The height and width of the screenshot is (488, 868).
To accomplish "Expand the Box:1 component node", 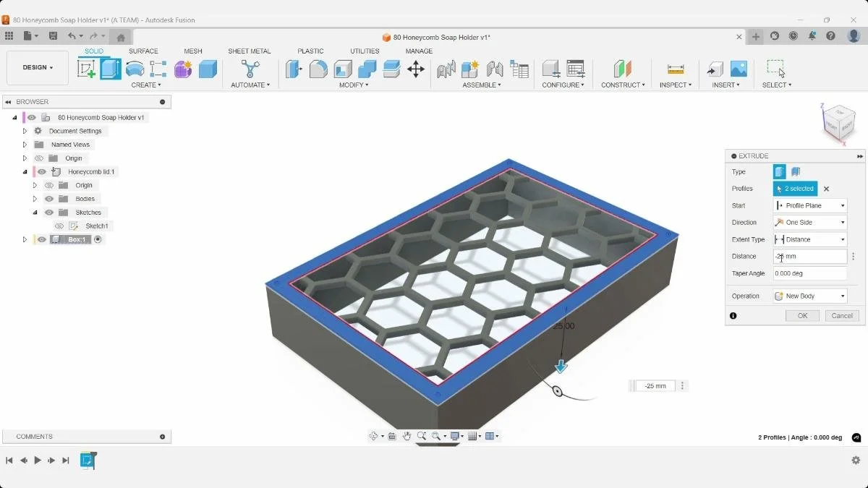I will click(25, 239).
